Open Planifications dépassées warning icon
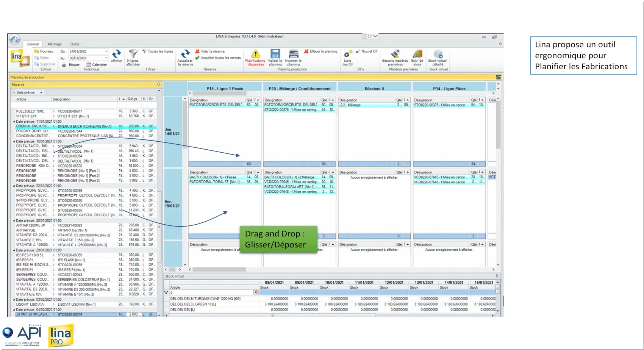Screen dimensions: 644x350 click(x=256, y=54)
